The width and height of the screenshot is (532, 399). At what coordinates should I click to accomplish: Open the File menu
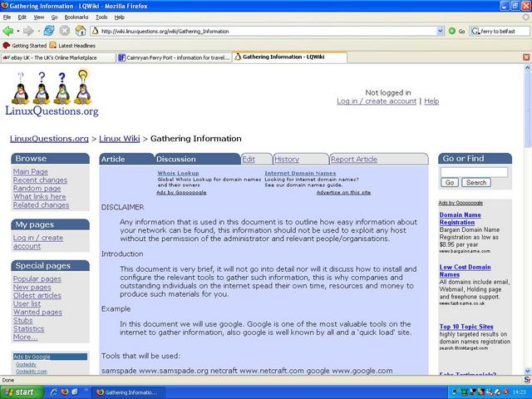[x=7, y=17]
